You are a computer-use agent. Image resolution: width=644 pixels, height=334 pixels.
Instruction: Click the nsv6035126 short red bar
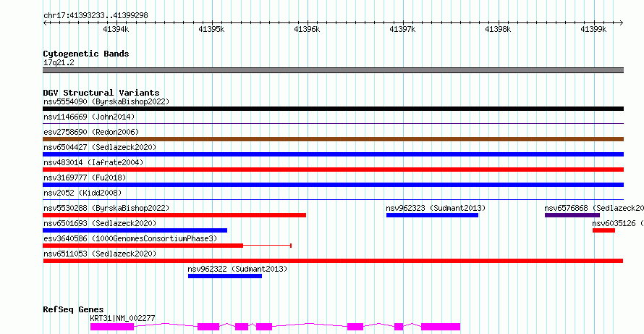tap(603, 230)
